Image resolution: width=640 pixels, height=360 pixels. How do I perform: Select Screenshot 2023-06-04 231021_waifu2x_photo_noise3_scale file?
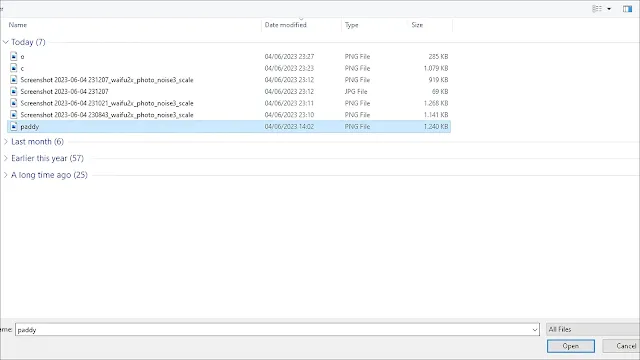tap(107, 103)
